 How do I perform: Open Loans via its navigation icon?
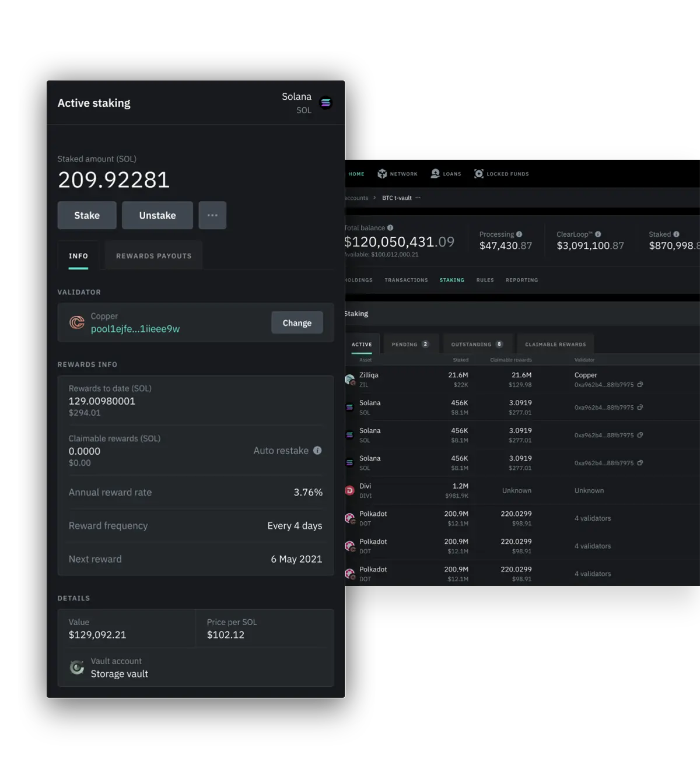(x=435, y=174)
